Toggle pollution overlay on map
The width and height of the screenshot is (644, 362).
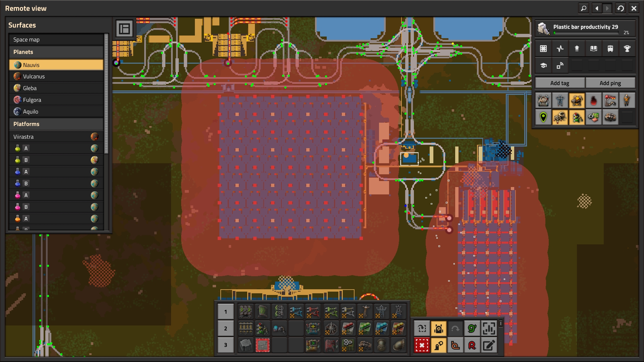click(x=594, y=101)
